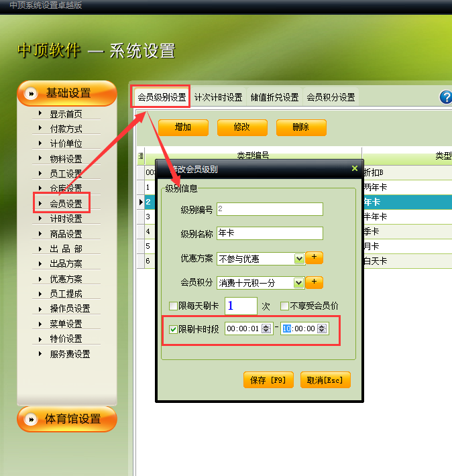Viewport: 452px width, 476px height.
Task: Open 计价单位 in the sidebar
Action: point(66,144)
